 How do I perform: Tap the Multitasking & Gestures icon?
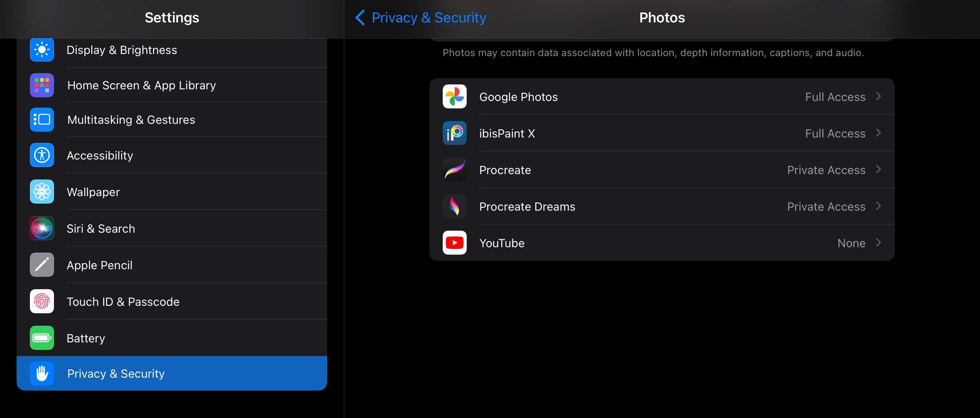point(42,120)
